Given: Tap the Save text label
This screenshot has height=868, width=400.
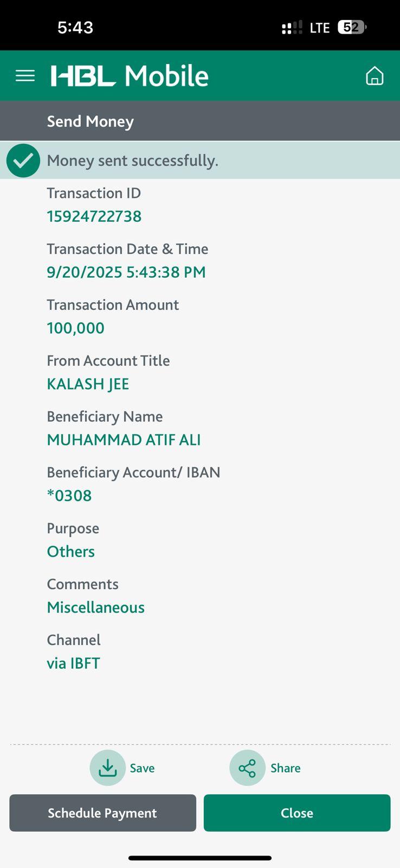Looking at the screenshot, I should (x=142, y=768).
